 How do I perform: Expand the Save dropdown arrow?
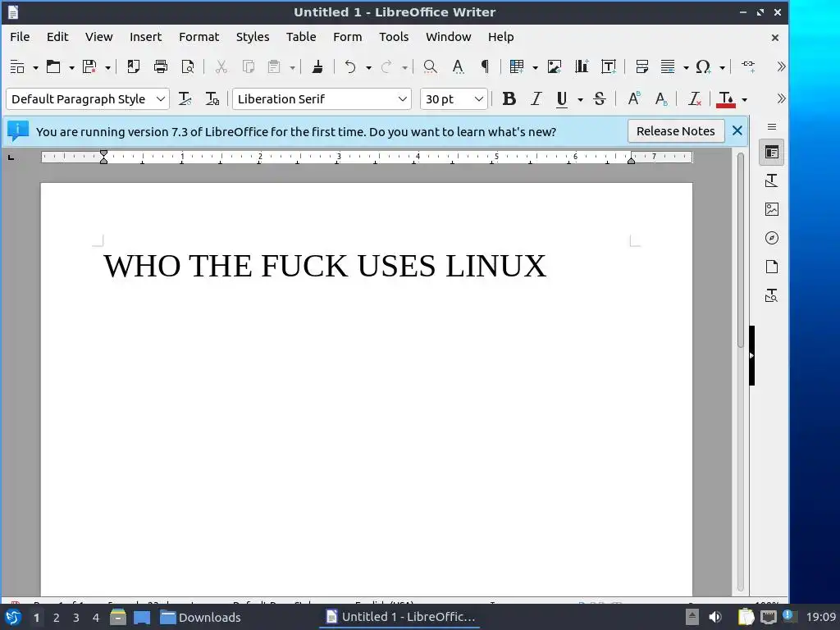(107, 67)
